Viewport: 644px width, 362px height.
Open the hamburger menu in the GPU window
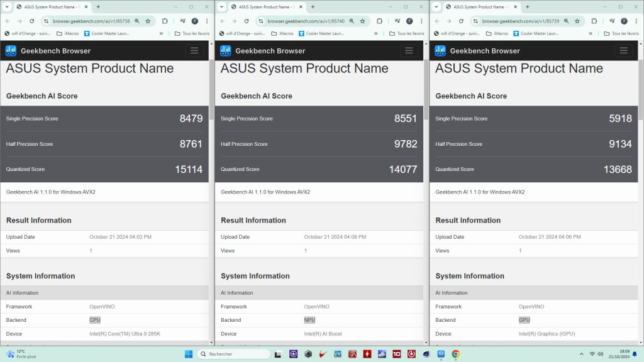623,50
